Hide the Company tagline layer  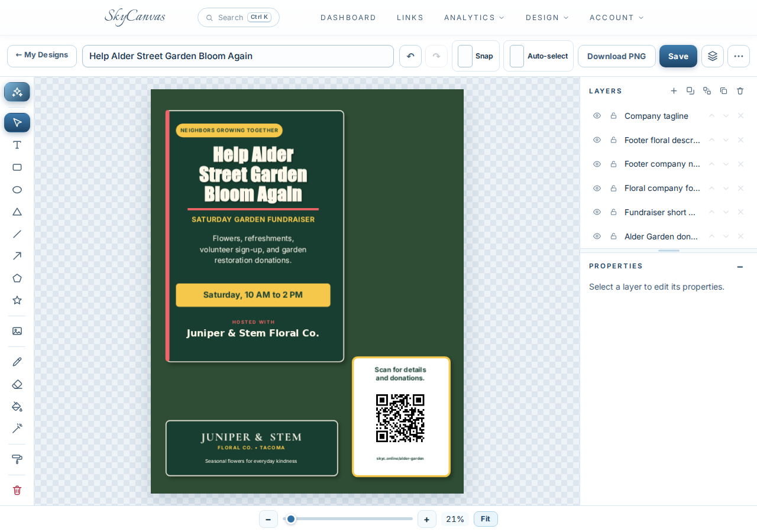pos(597,116)
